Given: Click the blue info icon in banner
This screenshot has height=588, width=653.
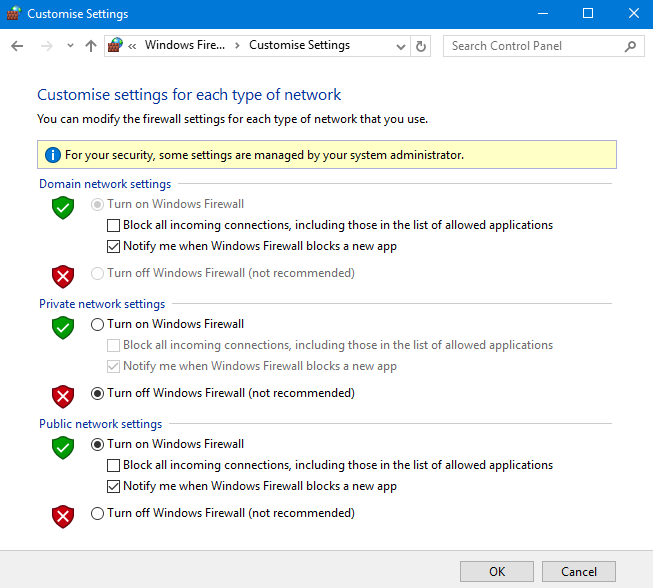Looking at the screenshot, I should [x=53, y=155].
